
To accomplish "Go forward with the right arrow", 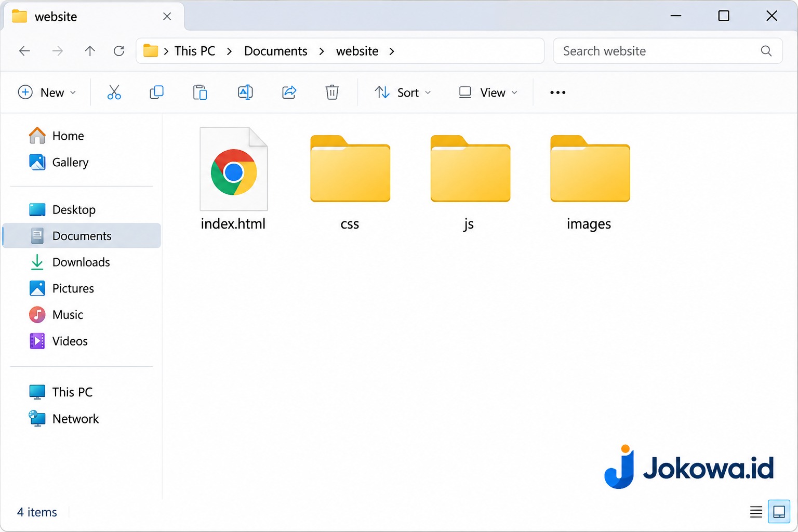I will pyautogui.click(x=58, y=51).
